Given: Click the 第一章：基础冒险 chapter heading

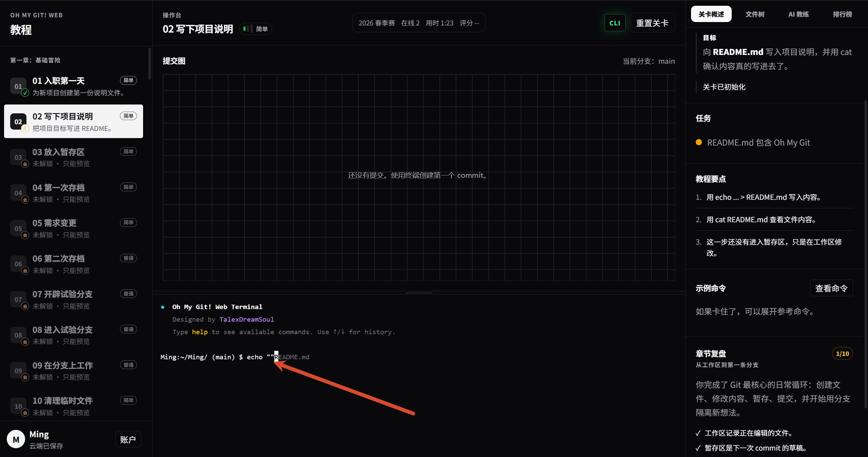Looking at the screenshot, I should pos(35,60).
